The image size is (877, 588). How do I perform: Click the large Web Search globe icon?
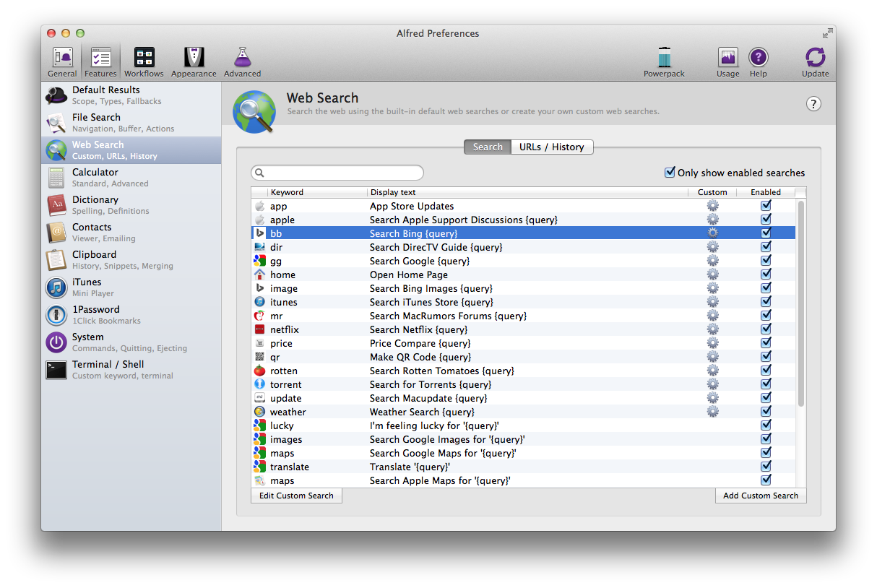click(254, 111)
